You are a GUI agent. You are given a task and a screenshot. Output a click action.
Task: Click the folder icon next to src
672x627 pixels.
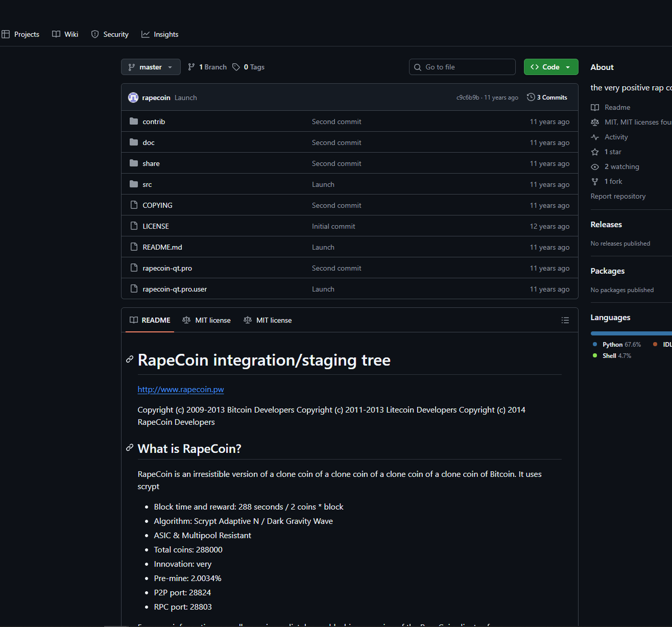[134, 184]
